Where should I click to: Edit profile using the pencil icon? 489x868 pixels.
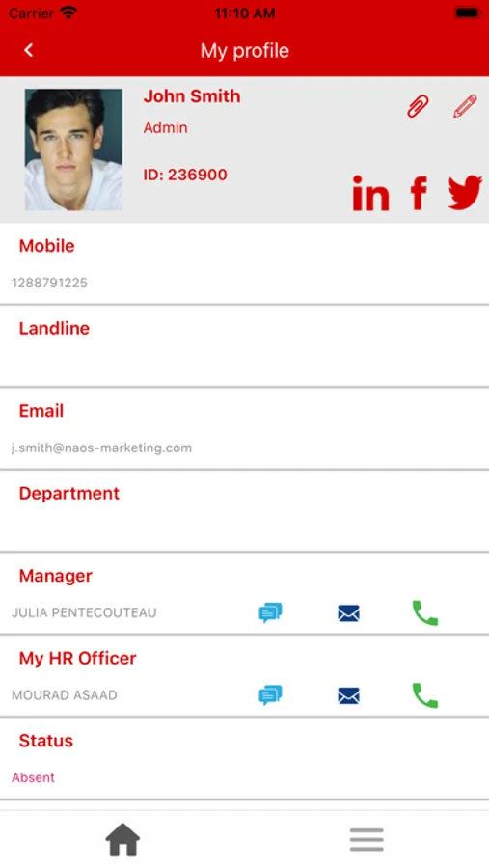pyautogui.click(x=465, y=106)
